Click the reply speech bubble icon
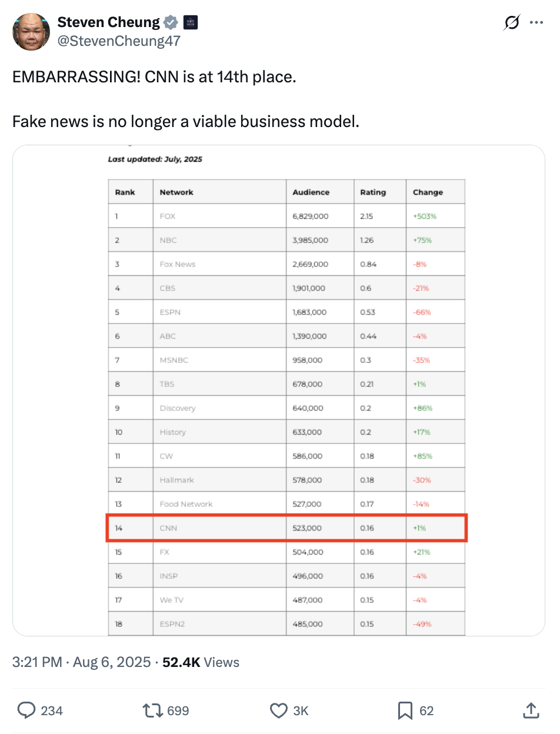 pyautogui.click(x=26, y=711)
